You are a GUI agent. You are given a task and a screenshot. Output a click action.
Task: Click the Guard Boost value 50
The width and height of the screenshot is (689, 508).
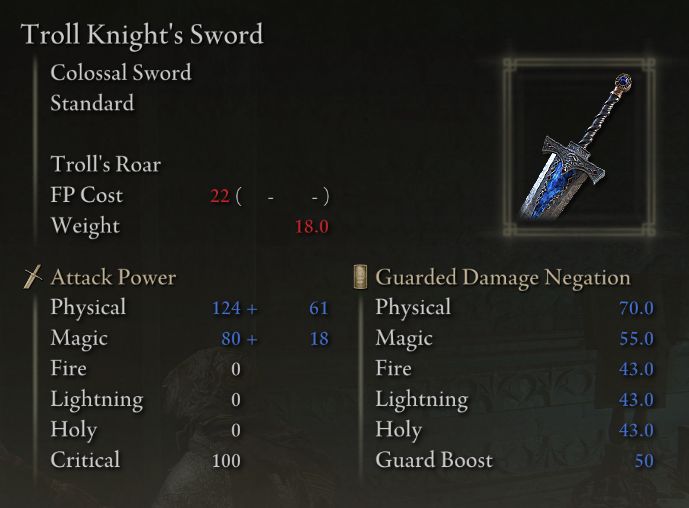tap(644, 461)
